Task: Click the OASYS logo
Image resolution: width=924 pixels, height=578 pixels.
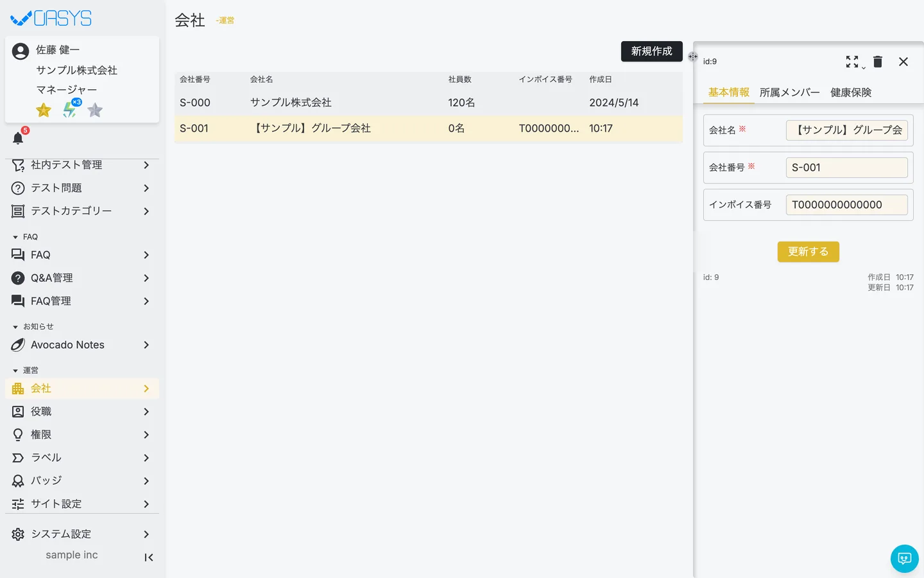Action: coord(51,19)
